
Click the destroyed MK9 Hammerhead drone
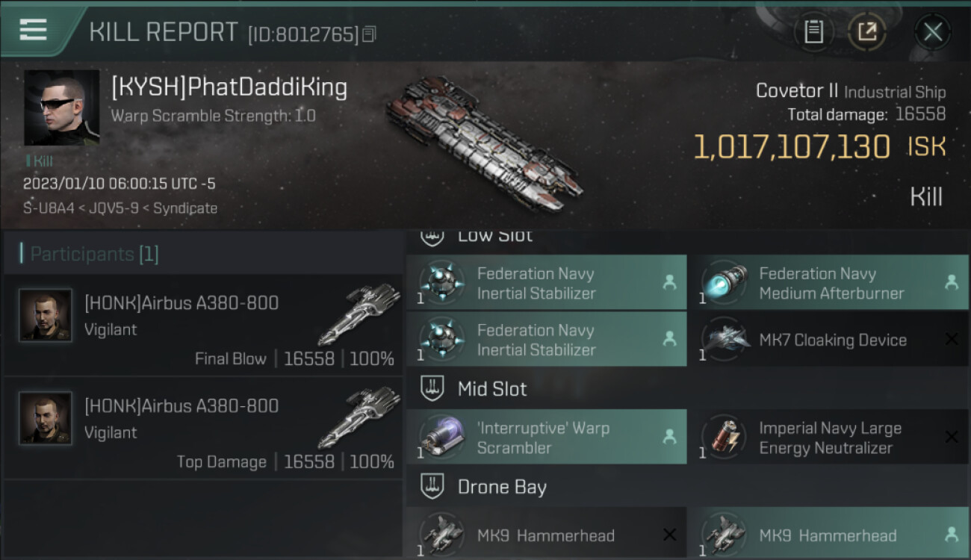546,535
